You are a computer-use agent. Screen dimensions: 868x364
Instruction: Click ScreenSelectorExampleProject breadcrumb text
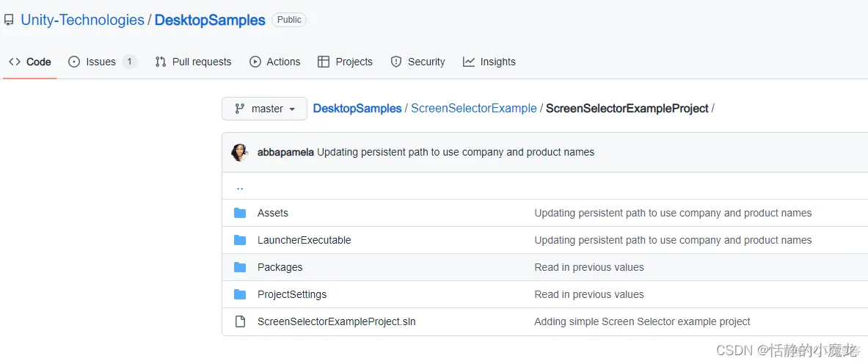pyautogui.click(x=627, y=109)
